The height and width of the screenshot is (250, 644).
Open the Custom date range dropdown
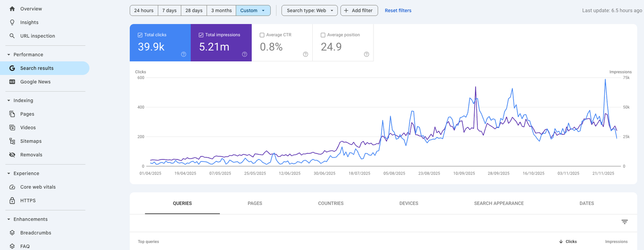coord(253,10)
